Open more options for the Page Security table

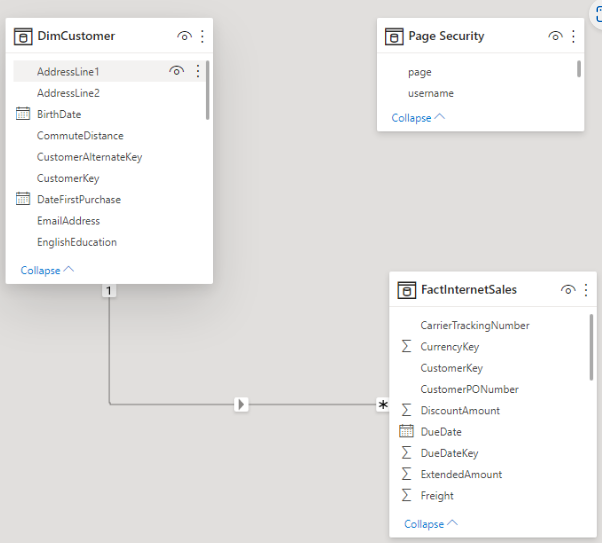[x=573, y=36]
